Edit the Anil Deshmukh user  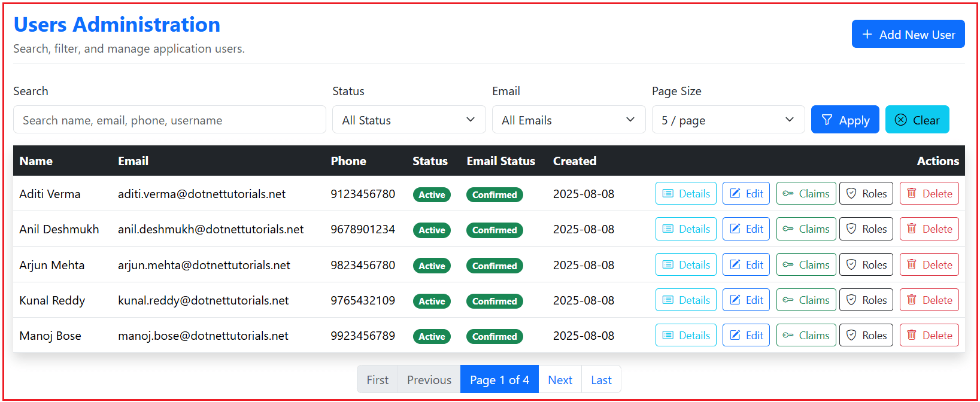coord(746,229)
